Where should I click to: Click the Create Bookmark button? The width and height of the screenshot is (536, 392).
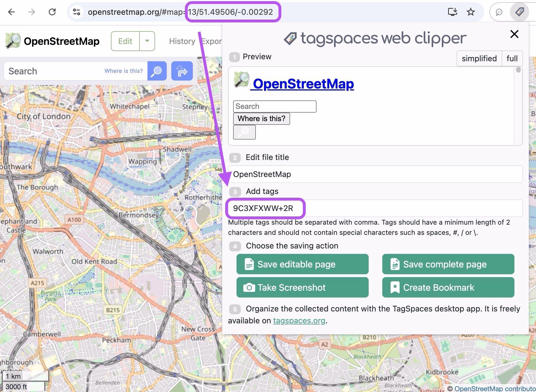(448, 287)
